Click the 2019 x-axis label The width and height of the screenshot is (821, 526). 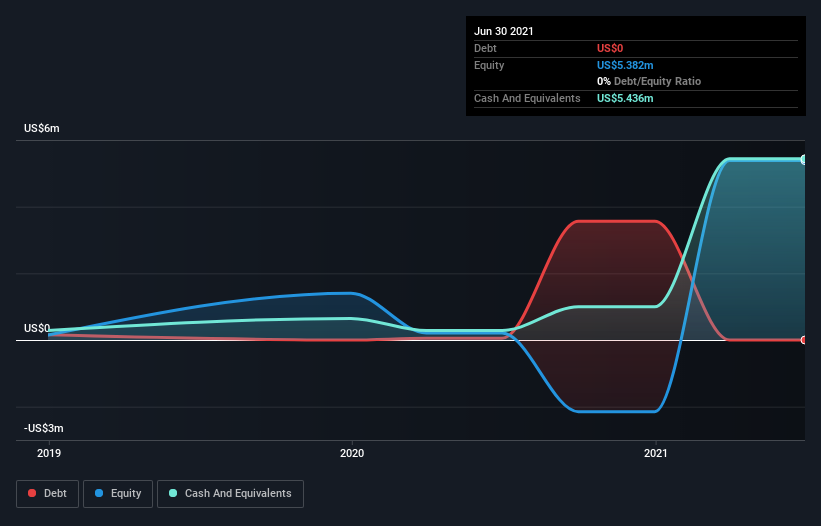coord(49,453)
